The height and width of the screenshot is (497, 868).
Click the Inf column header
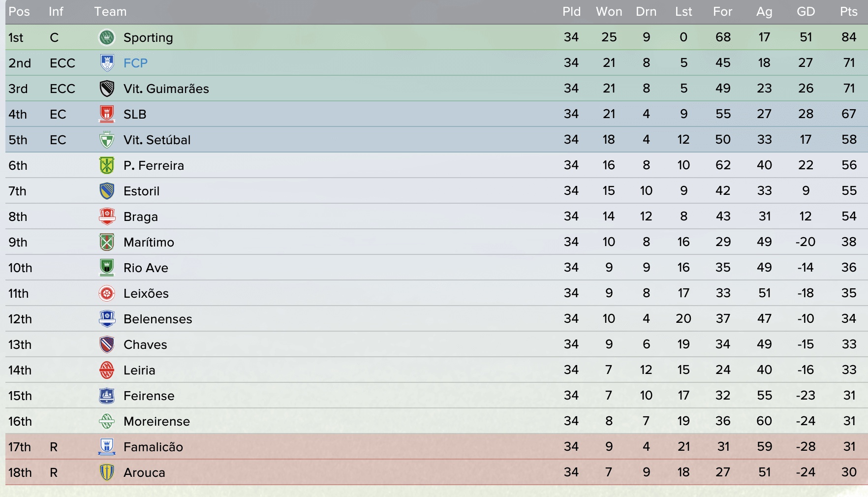56,12
